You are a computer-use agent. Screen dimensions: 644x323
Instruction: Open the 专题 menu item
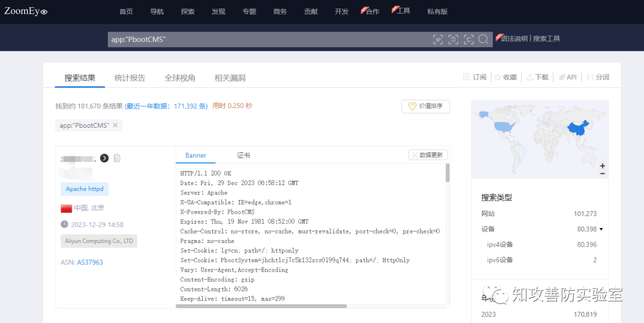tap(249, 11)
